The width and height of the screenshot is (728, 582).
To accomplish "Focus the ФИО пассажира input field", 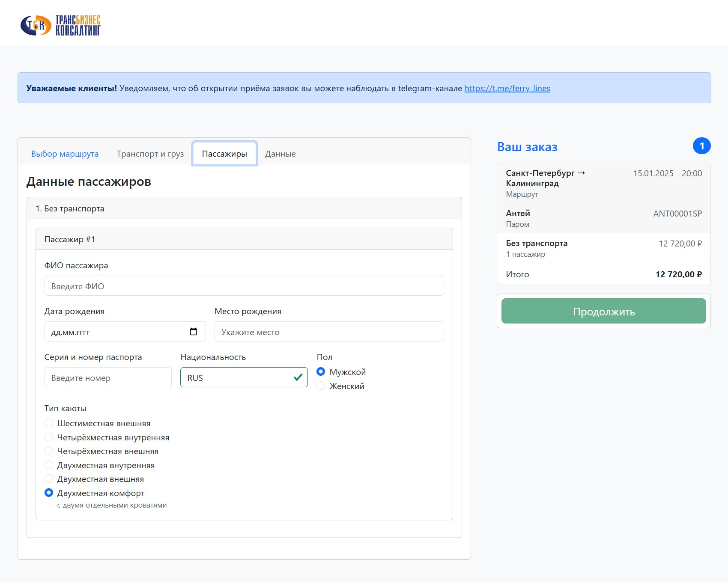I will [244, 286].
